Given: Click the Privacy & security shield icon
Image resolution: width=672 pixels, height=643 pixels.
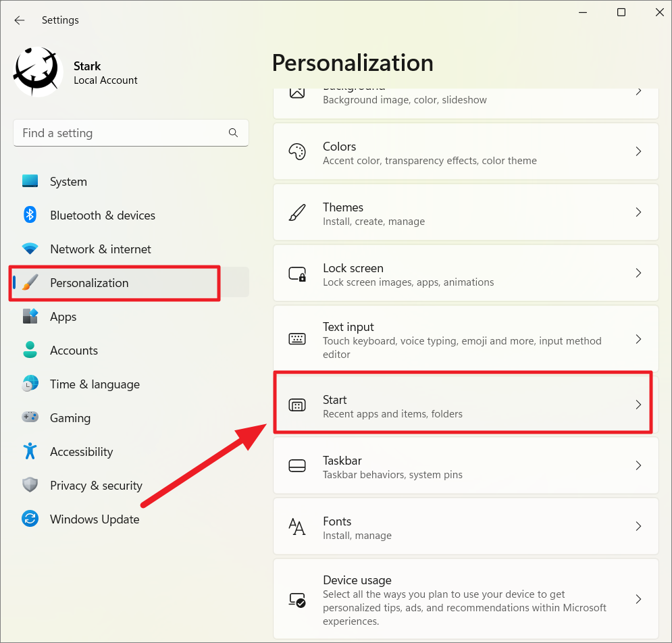Looking at the screenshot, I should click(30, 485).
